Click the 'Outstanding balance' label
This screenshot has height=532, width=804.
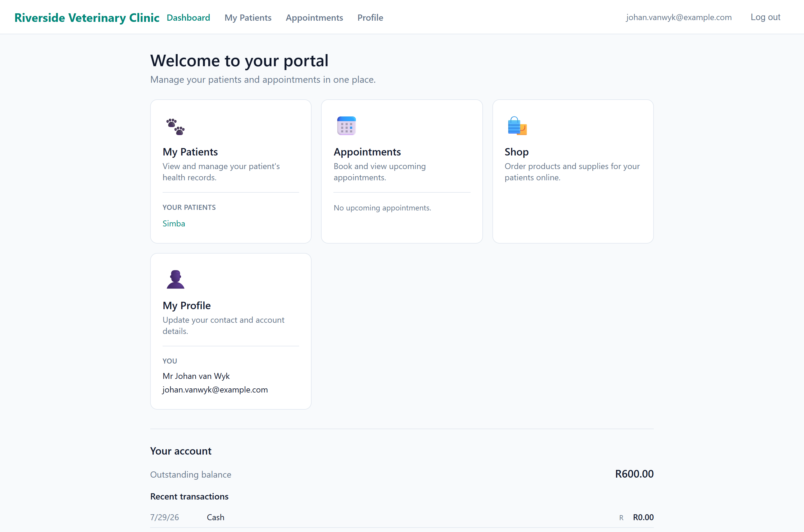coord(191,474)
